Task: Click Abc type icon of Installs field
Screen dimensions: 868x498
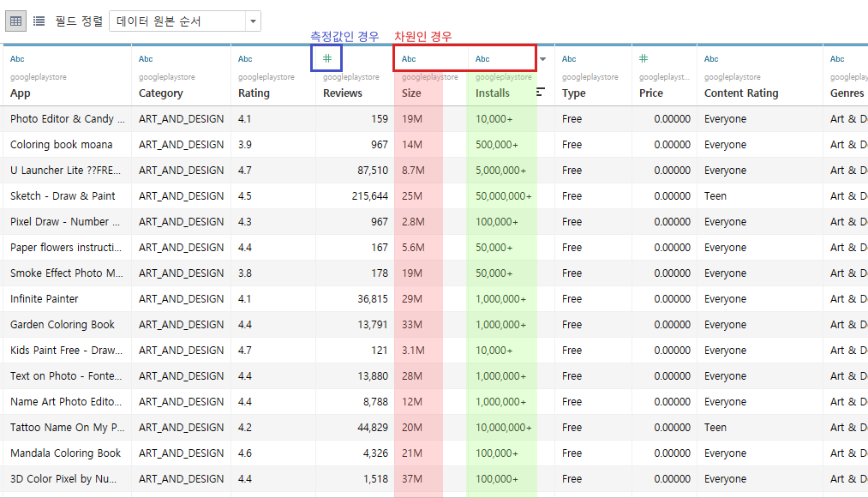Action: click(482, 59)
